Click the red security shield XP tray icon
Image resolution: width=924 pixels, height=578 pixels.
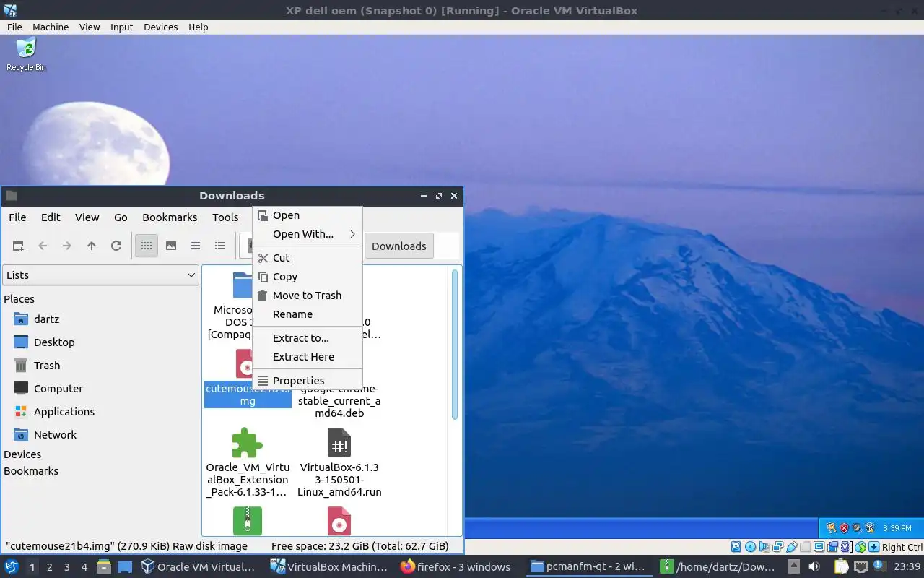(844, 528)
